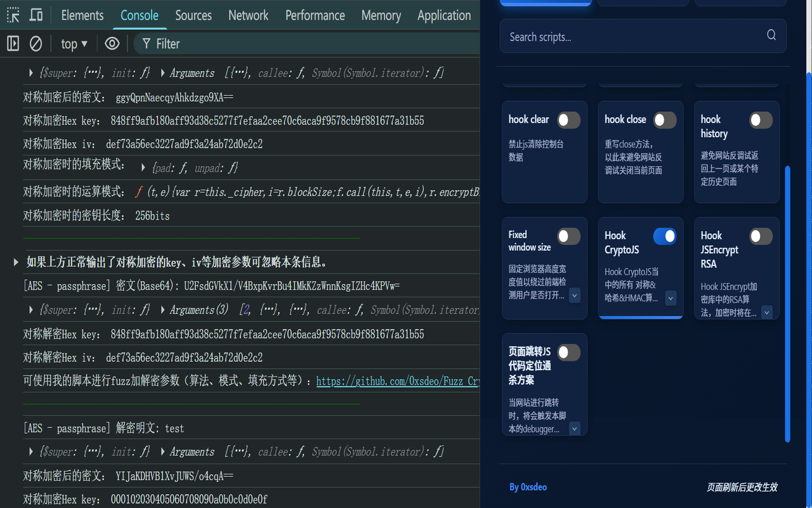Open the Create live expression eye icon
Viewport: 812px width, 508px height.
(x=112, y=43)
